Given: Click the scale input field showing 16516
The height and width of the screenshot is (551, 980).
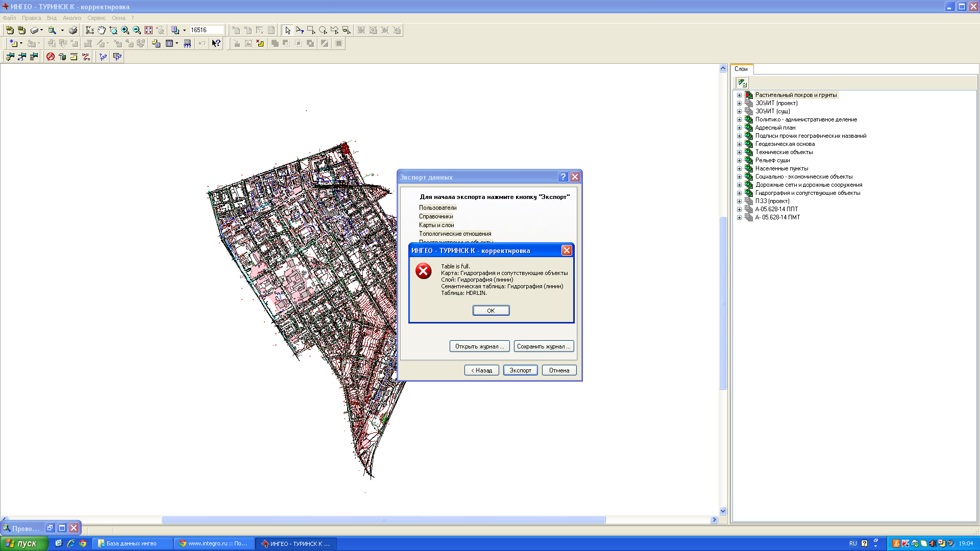Looking at the screenshot, I should point(207,30).
